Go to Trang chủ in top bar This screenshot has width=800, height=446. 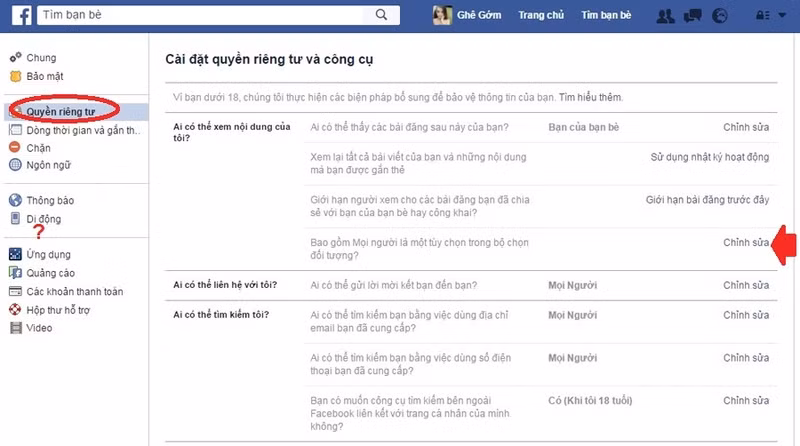tap(541, 15)
